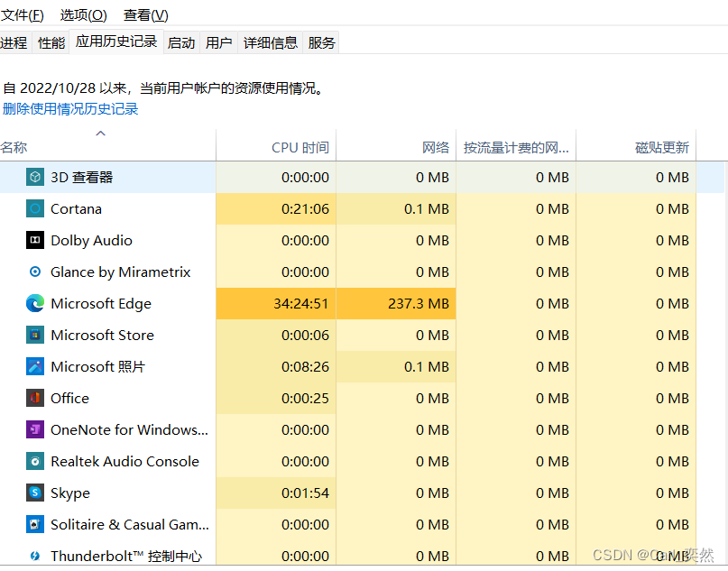
Task: Switch to the 详细信息 tab
Action: (x=271, y=42)
